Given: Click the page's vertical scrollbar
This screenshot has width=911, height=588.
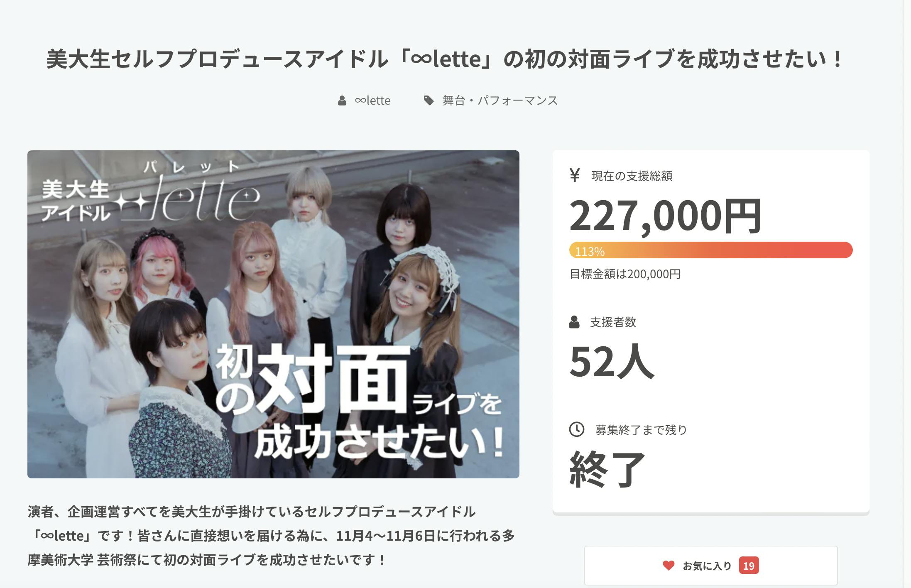Looking at the screenshot, I should [906, 294].
